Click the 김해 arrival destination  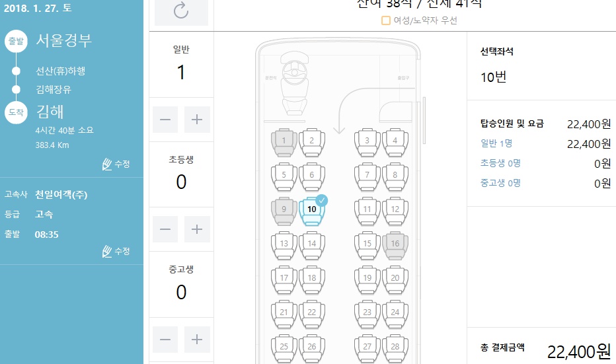(x=50, y=112)
